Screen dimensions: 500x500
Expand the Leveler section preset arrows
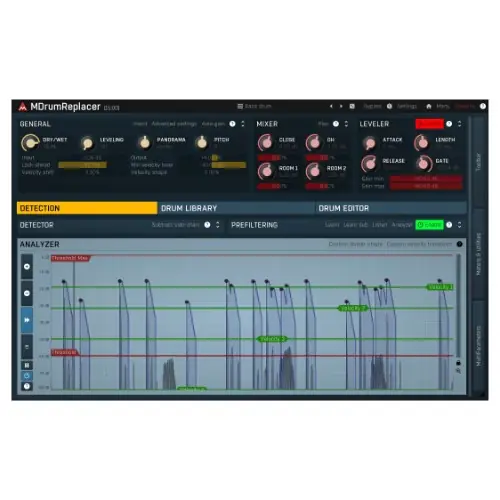pyautogui.click(x=459, y=124)
